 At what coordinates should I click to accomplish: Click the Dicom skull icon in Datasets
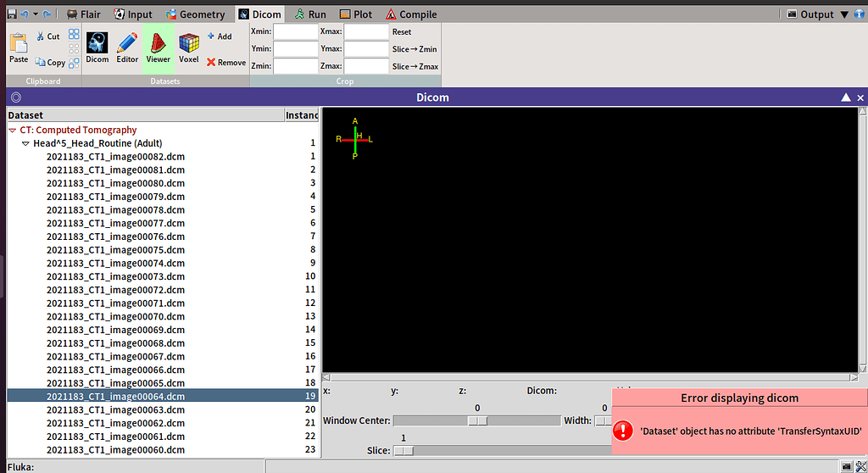pos(97,47)
